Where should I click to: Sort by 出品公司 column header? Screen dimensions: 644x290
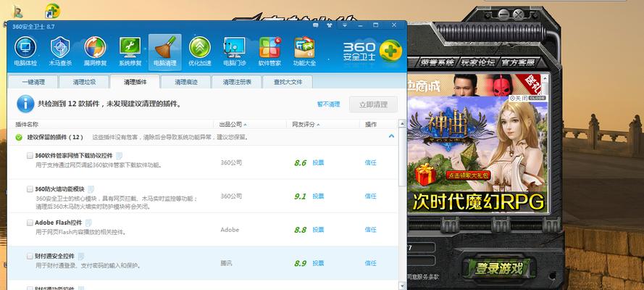click(x=233, y=125)
